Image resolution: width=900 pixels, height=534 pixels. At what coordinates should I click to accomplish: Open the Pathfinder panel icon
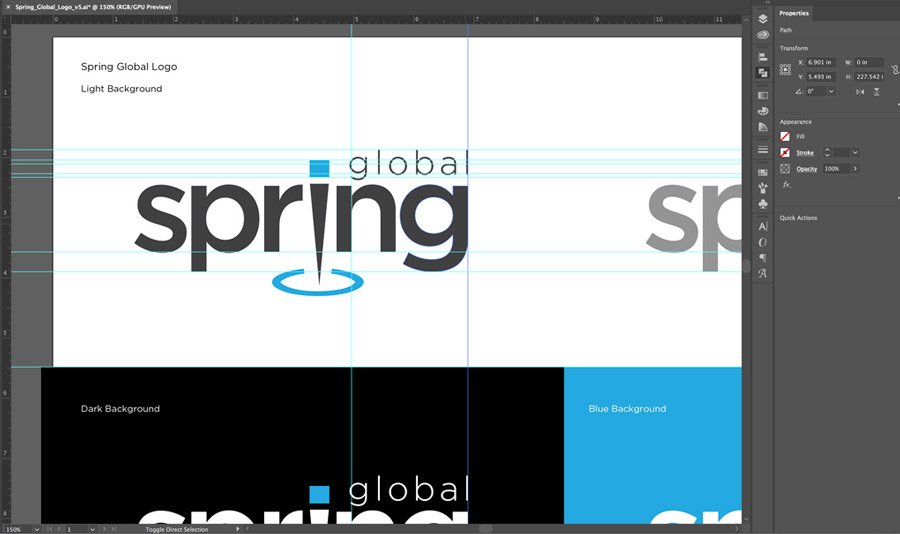pos(763,73)
